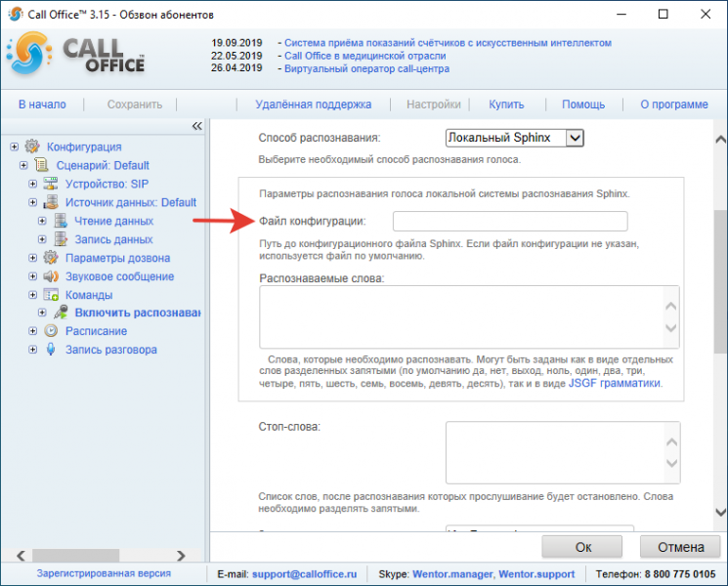Viewport: 728px width, 586px height.
Task: Expand the Параметры дозвона node
Action: click(33, 258)
